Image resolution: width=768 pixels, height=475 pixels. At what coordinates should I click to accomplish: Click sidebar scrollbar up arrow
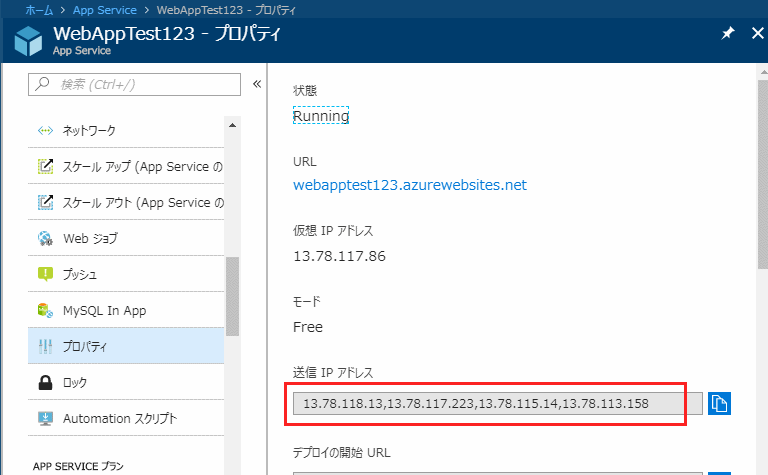coord(233,125)
